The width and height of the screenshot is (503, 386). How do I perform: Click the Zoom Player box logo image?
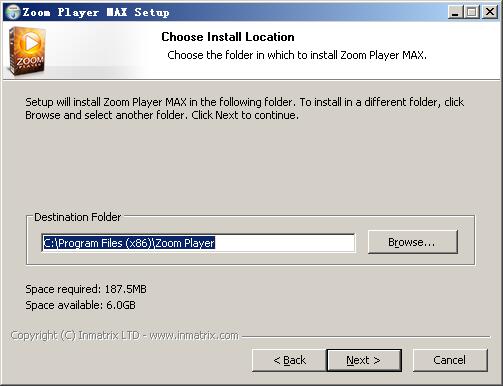(x=26, y=51)
